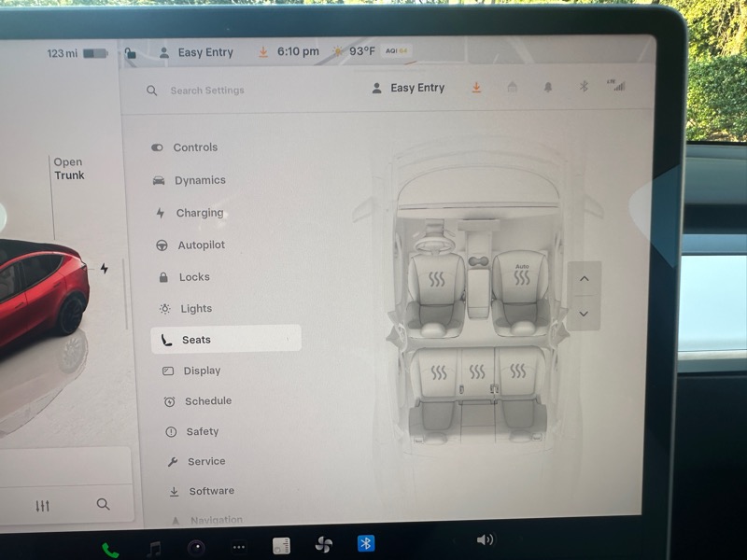
Task: Toggle front passenger Auto seat heater
Action: 522,277
